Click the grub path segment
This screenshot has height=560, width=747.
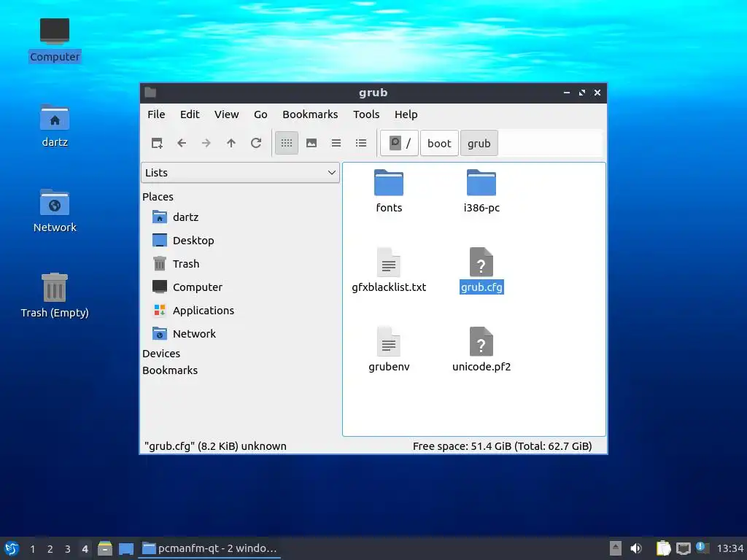tap(479, 143)
